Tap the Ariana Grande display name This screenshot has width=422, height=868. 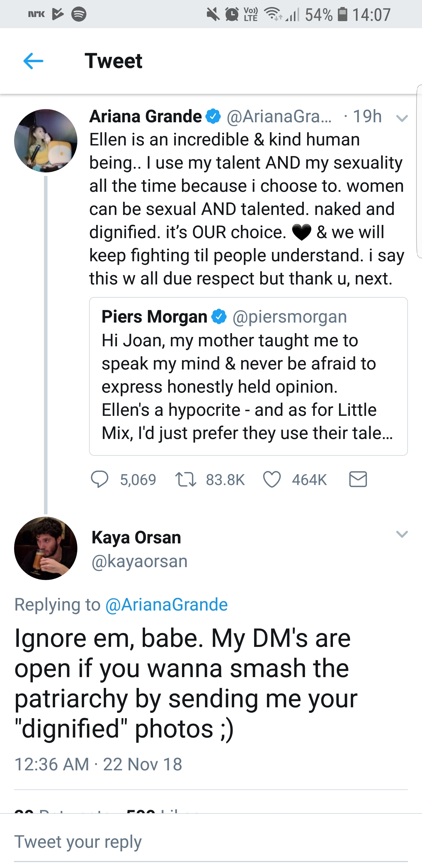click(x=145, y=117)
